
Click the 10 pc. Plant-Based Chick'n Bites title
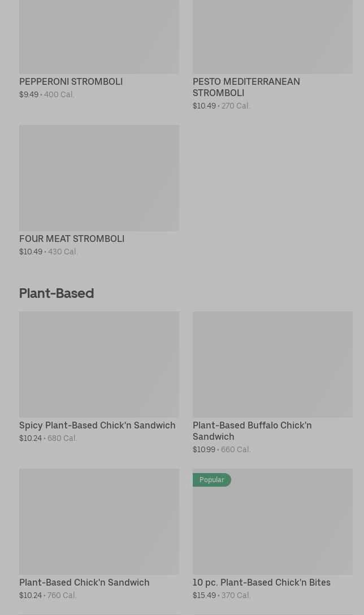(261, 582)
